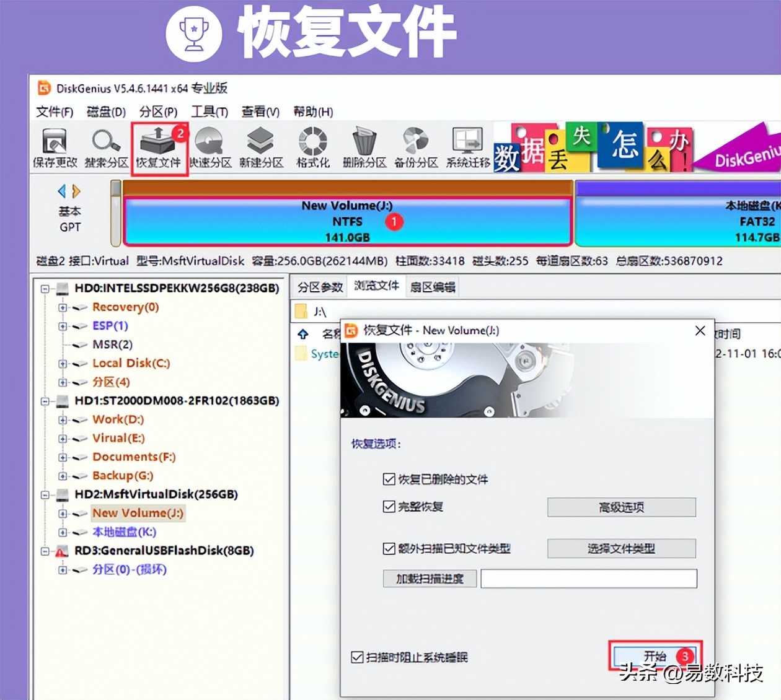Screen dimensions: 781x700
Task: Click the 搜索分区 search partition icon
Action: [x=105, y=147]
